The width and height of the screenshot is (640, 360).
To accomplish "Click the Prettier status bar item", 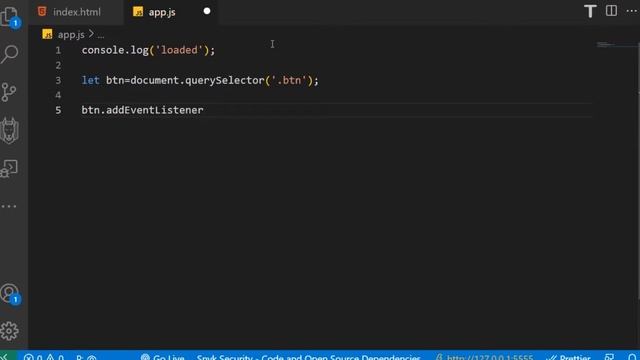I will click(x=569, y=357).
